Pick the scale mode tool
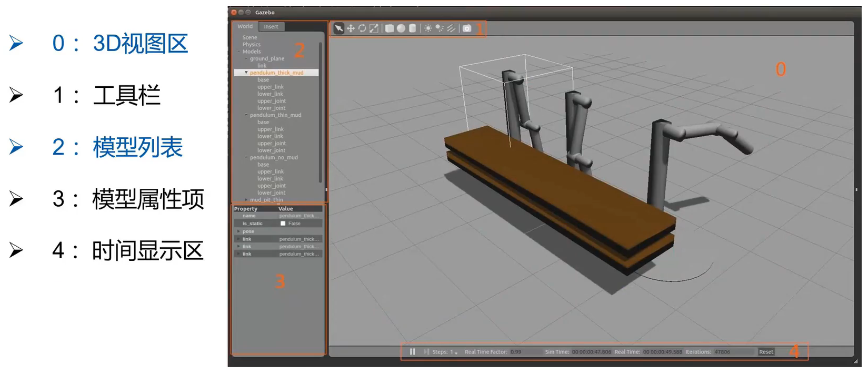Image resolution: width=868 pixels, height=375 pixels. pos(374,28)
